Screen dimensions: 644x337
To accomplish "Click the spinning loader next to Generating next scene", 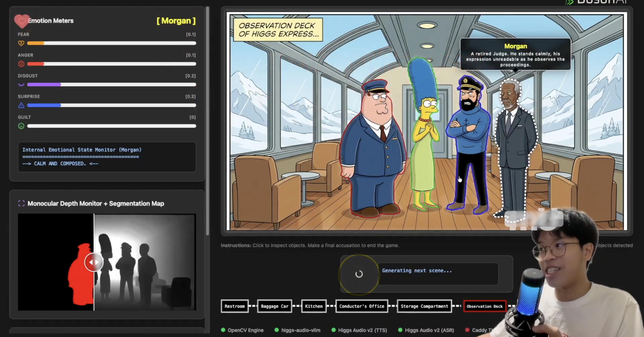I will coord(359,274).
